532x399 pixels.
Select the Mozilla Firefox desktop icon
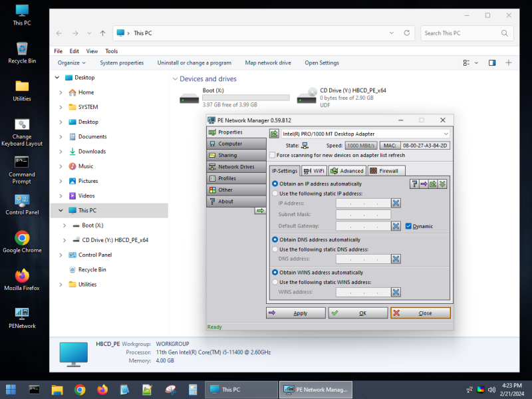(22, 280)
